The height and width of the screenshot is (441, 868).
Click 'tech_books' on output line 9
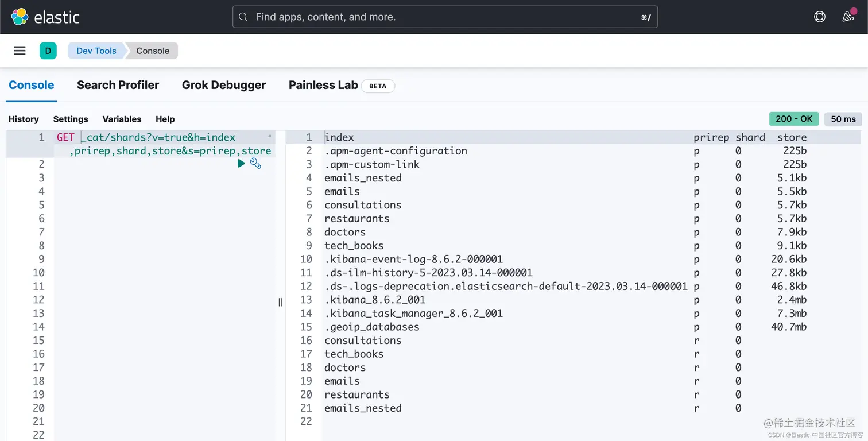coord(354,246)
